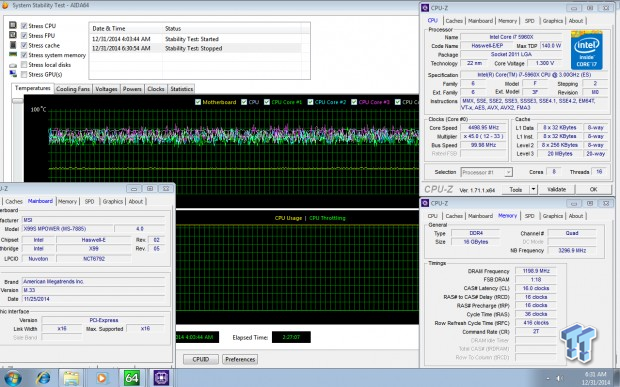Click the Core Speed value field

(x=483, y=128)
